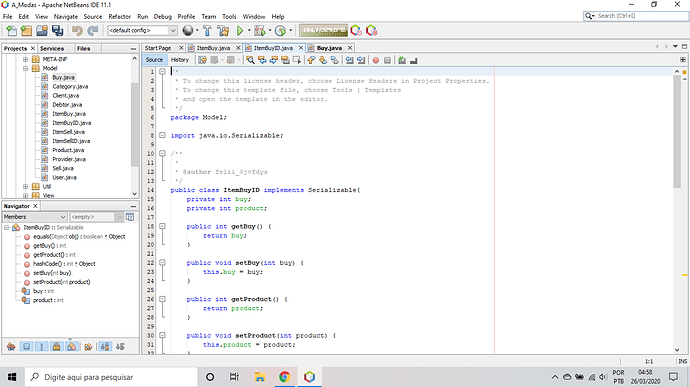Open the default config dropdown
Image resolution: width=690 pixels, height=387 pixels.
[x=142, y=30]
